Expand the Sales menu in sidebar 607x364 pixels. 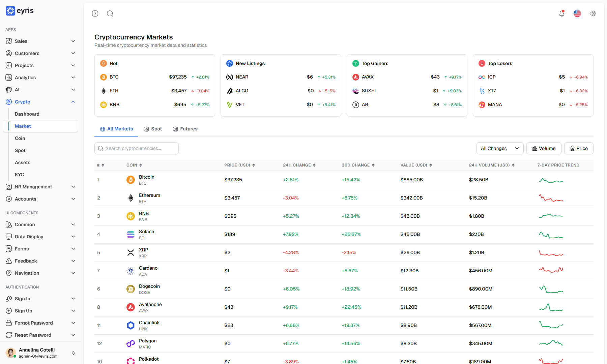(40, 41)
